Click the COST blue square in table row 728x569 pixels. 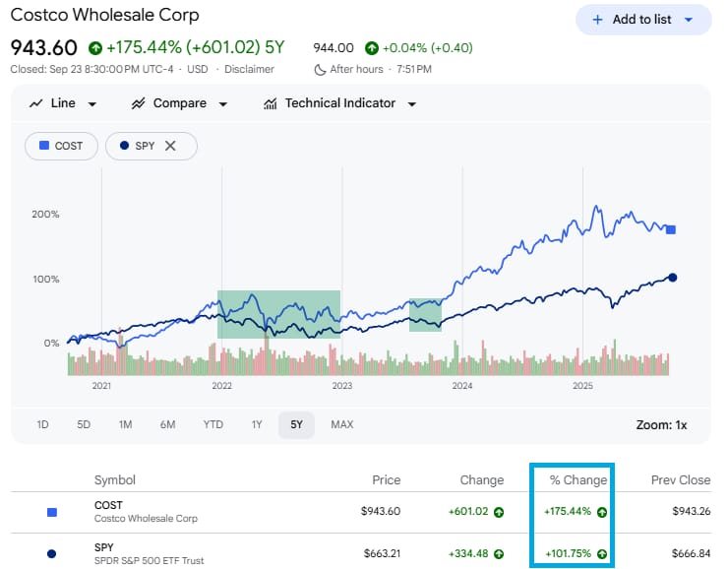point(53,512)
